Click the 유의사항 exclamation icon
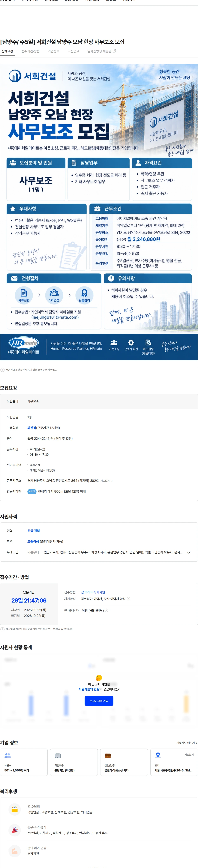The height and width of the screenshot is (868, 198). [111, 278]
